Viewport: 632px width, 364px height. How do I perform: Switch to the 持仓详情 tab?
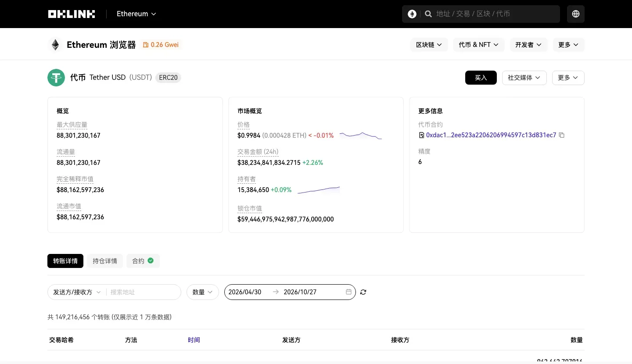(x=105, y=261)
